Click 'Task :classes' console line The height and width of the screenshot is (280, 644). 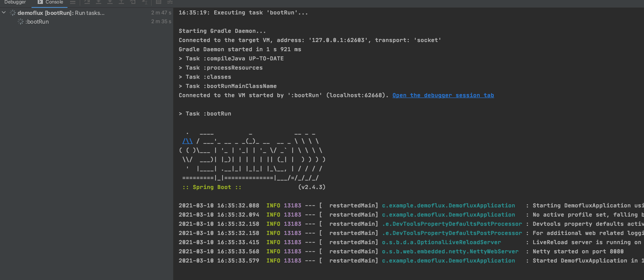pyautogui.click(x=205, y=77)
